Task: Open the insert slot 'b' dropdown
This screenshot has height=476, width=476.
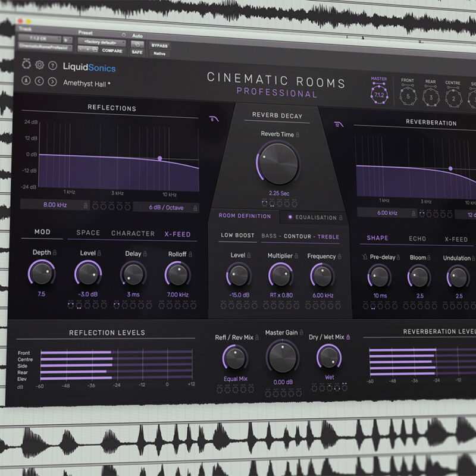Action: pyautogui.click(x=67, y=39)
